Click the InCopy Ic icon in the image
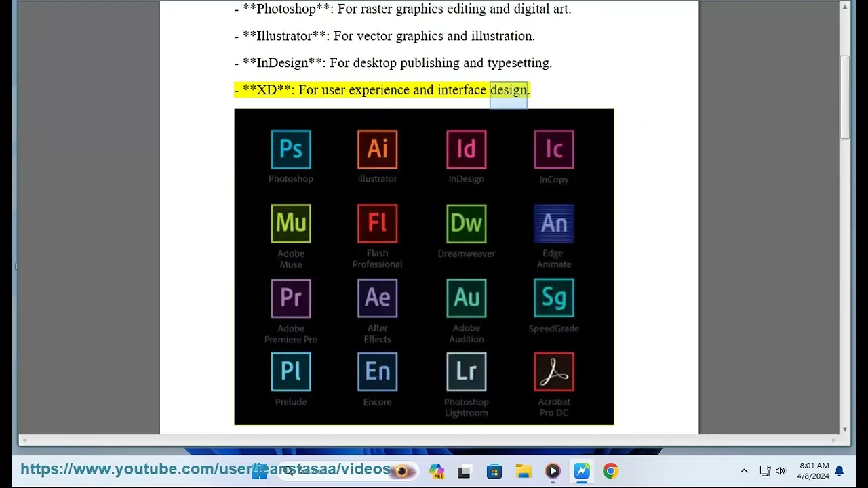 [x=554, y=149]
